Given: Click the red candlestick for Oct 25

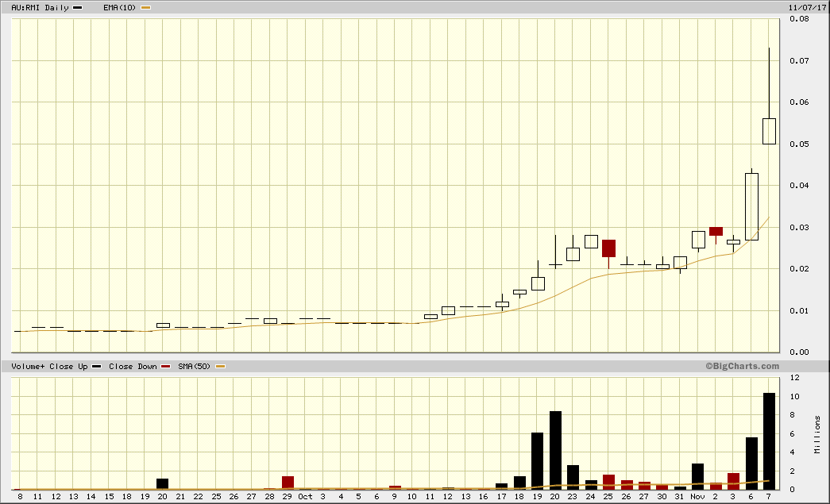Looking at the screenshot, I should point(608,248).
